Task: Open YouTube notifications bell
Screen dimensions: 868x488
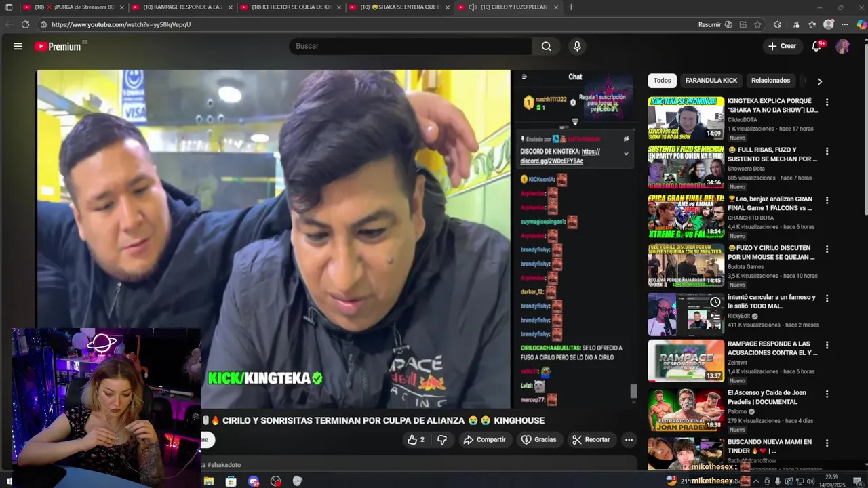Action: [816, 46]
